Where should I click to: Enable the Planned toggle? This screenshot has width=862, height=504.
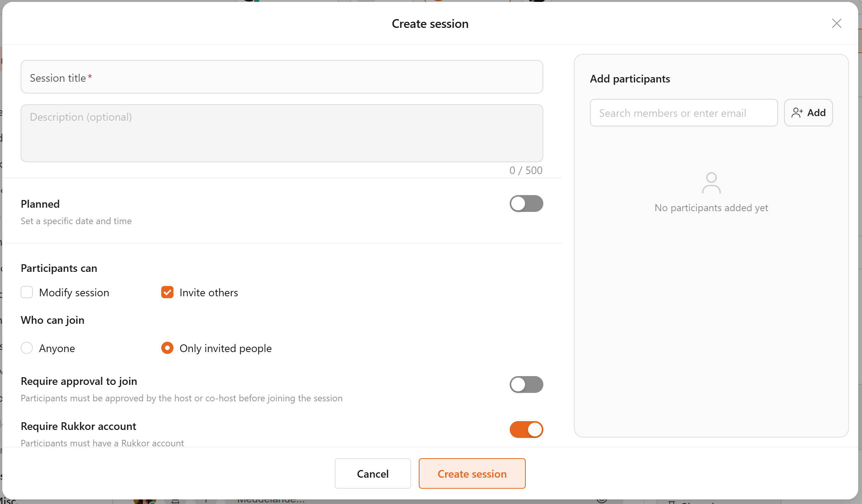(526, 204)
